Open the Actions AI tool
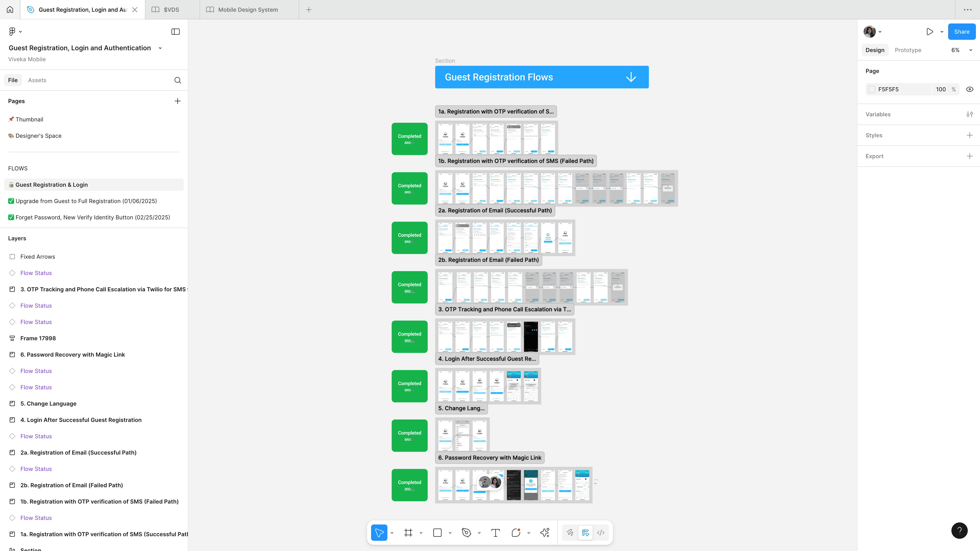980x551 pixels. point(545,533)
